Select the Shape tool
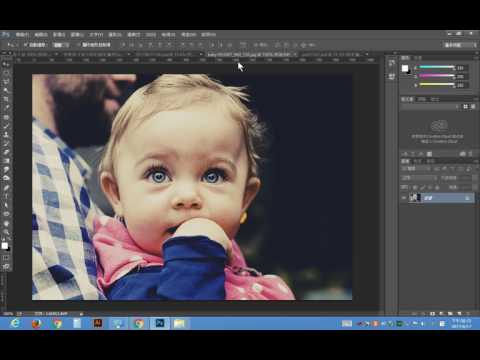The image size is (480, 360). [x=6, y=213]
